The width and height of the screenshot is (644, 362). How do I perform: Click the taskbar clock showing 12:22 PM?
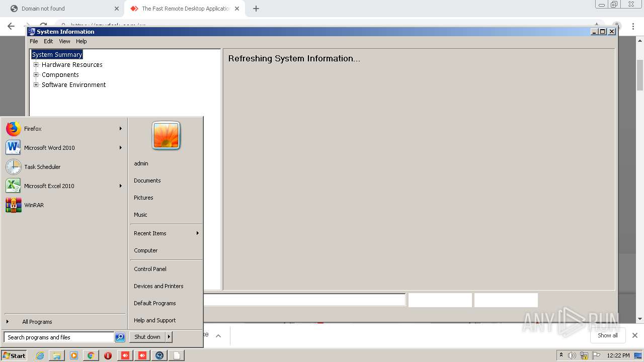click(x=618, y=355)
